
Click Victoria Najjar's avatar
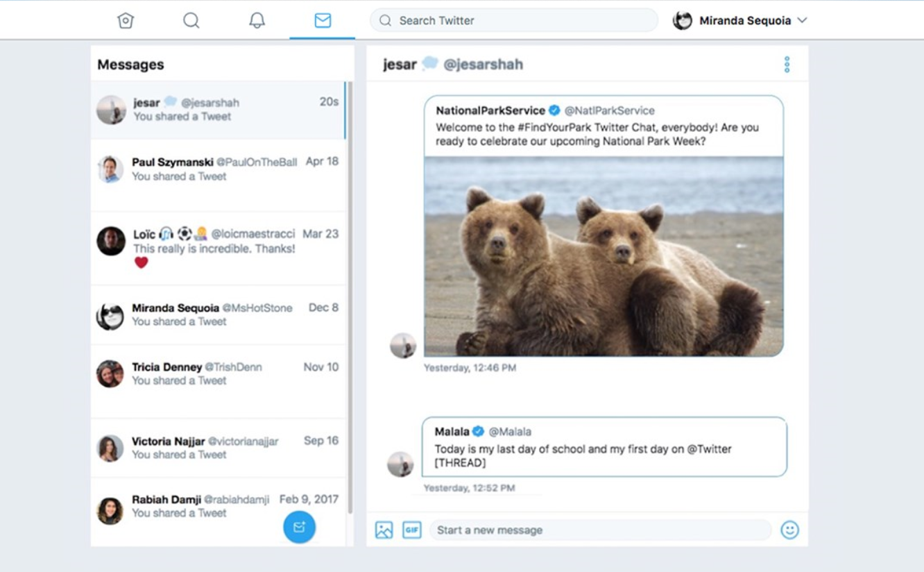tap(110, 448)
